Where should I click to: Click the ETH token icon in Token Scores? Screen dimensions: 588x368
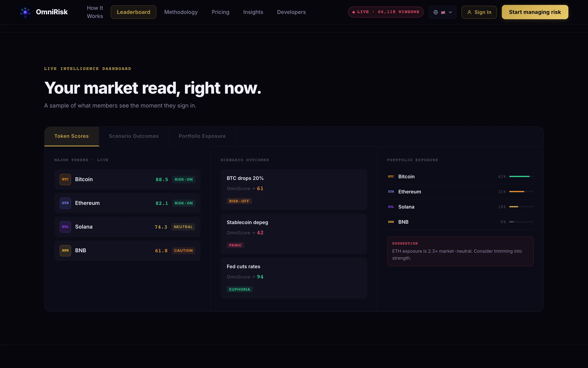tap(65, 203)
